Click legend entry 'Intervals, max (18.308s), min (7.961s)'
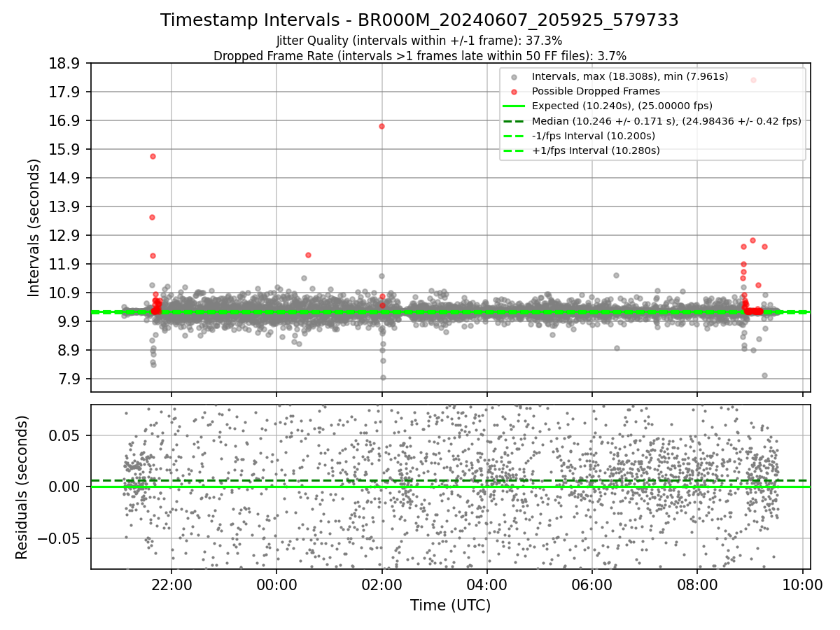The height and width of the screenshot is (630, 840). pos(630,76)
